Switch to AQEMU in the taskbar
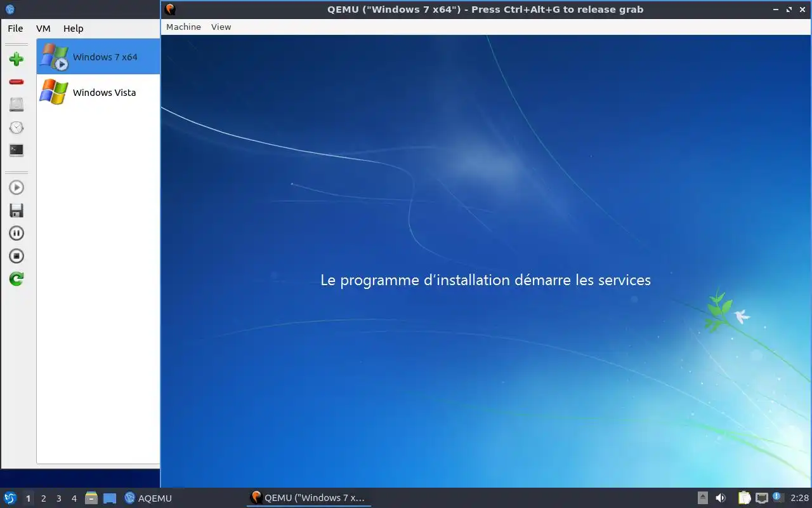This screenshot has height=508, width=812. pyautogui.click(x=148, y=498)
